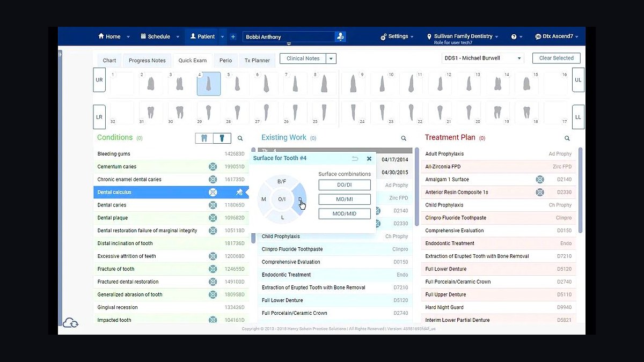Pin the Dental calculus condition
This screenshot has height=362, width=644.
239,192
